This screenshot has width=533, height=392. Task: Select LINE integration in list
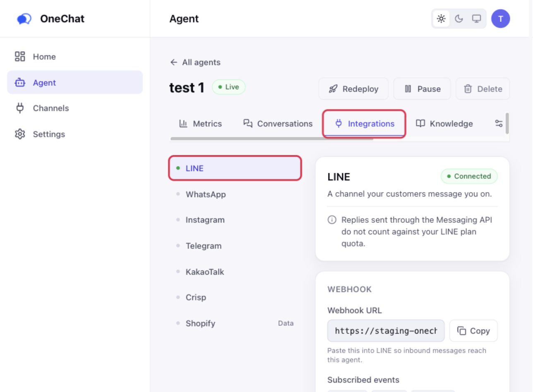(x=235, y=168)
